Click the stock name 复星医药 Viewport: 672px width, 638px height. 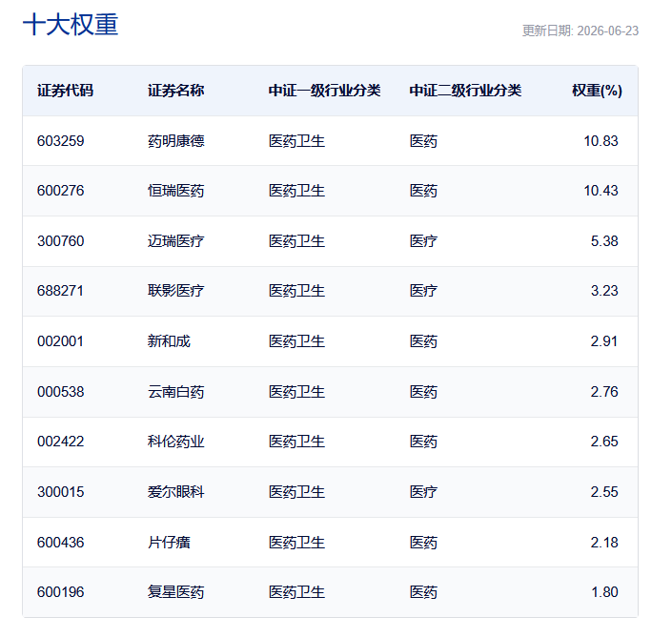tap(175, 593)
